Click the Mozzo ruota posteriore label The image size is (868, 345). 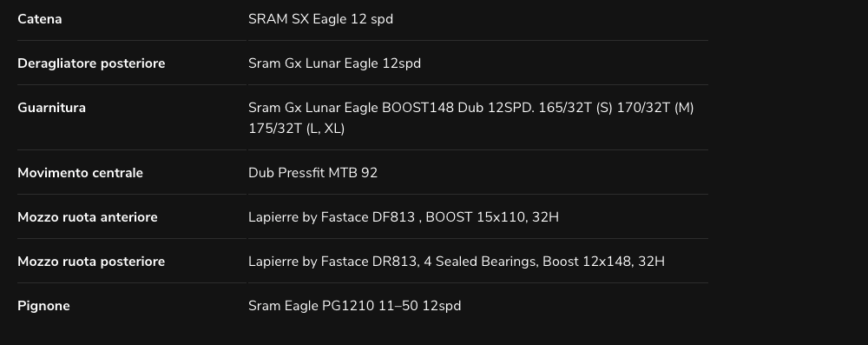coord(91,262)
